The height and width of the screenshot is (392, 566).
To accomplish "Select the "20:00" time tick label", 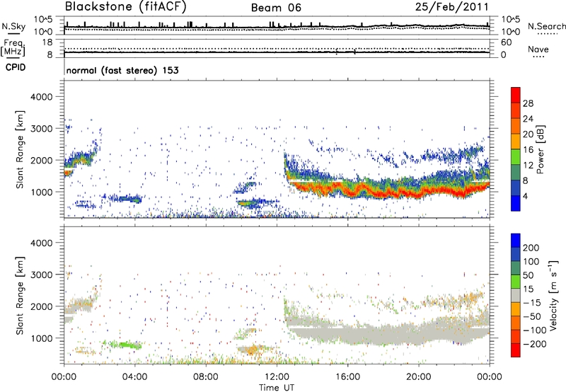I will click(418, 377).
